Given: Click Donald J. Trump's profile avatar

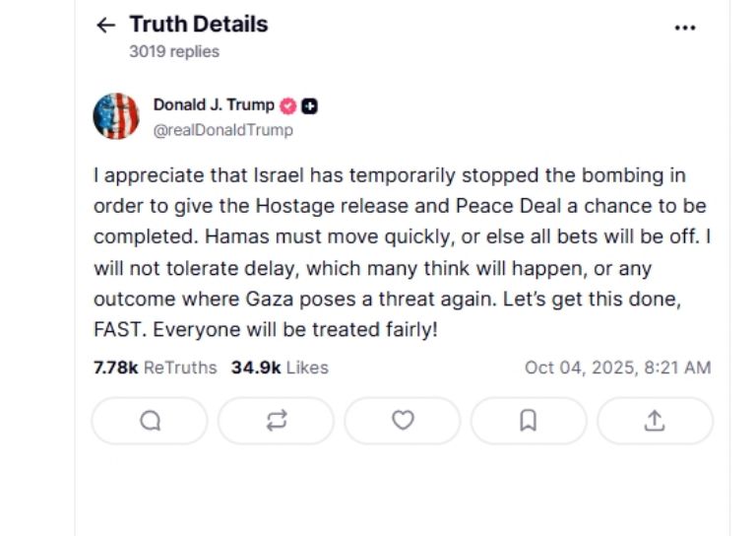Looking at the screenshot, I should point(116,116).
